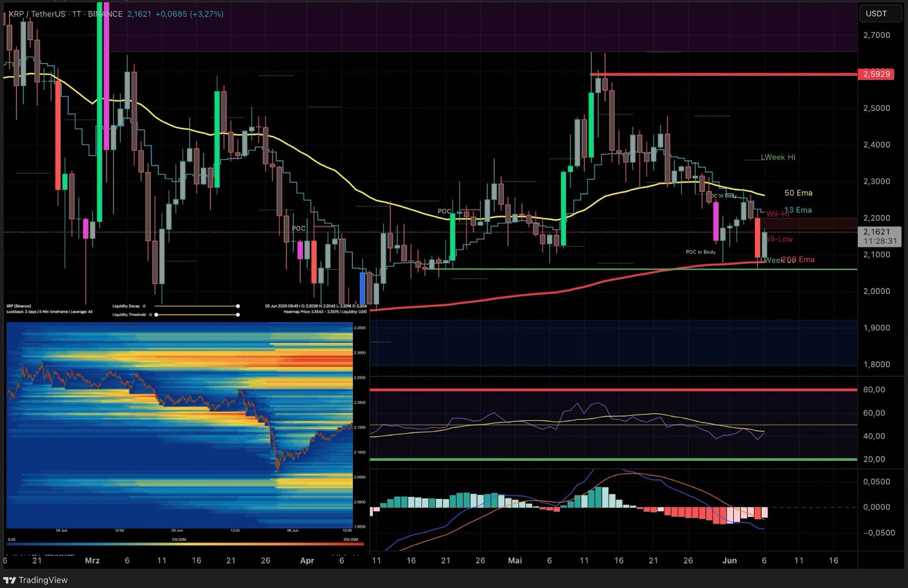Click the 'Mai' date on time axis
908x588 pixels.
(515, 560)
